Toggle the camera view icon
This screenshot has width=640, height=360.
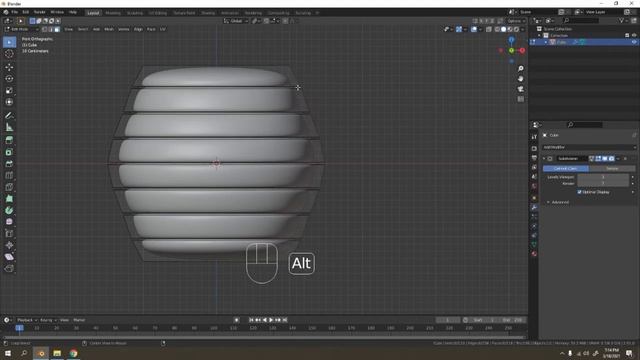[x=520, y=89]
